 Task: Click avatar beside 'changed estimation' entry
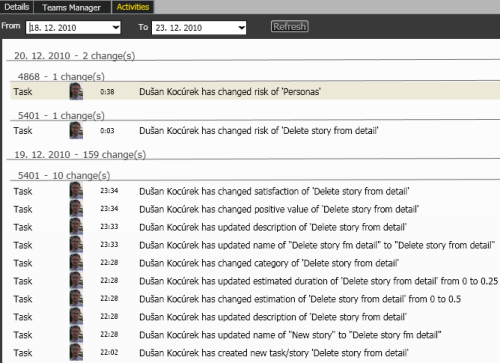click(x=76, y=299)
